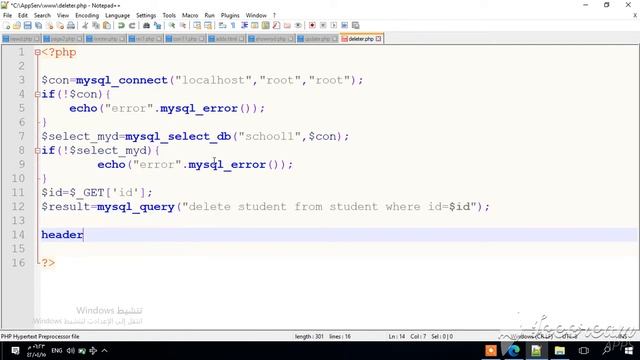Toggle file monitoring eye icon
The height and width of the screenshot is (360, 640).
click(298, 25)
